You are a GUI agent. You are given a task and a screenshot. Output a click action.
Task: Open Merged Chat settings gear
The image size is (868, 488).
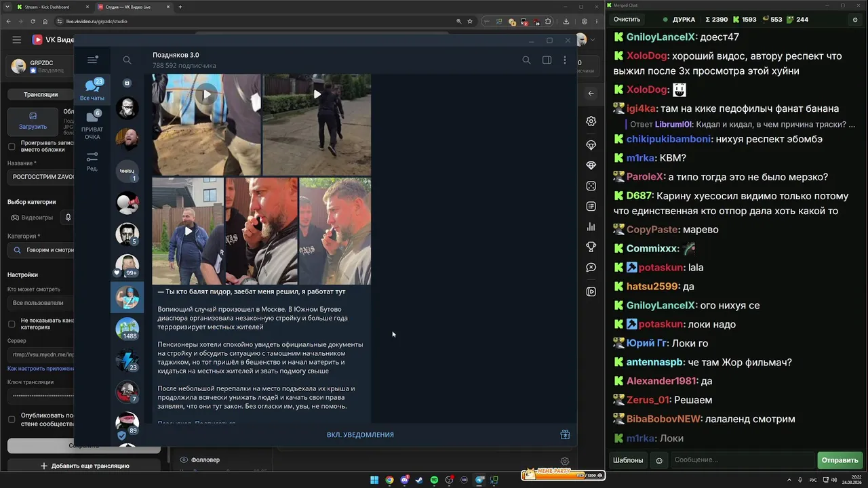click(854, 20)
